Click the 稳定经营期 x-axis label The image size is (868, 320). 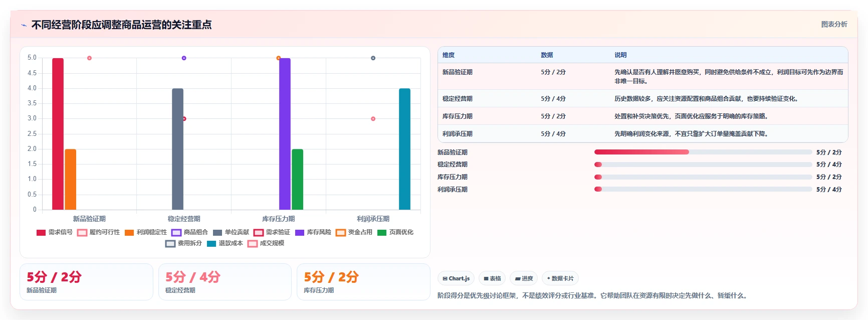coord(184,219)
